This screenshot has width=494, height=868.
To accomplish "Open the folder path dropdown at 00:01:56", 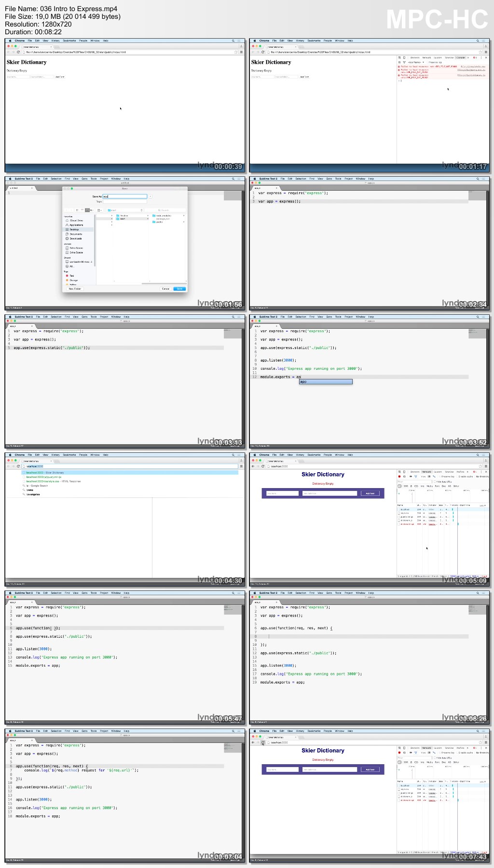I will click(x=125, y=210).
